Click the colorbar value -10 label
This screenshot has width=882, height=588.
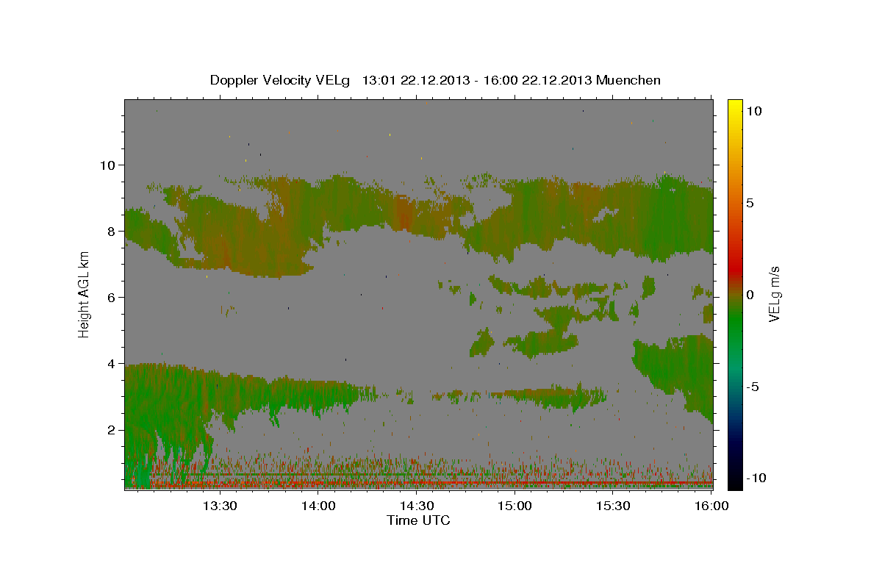756,478
